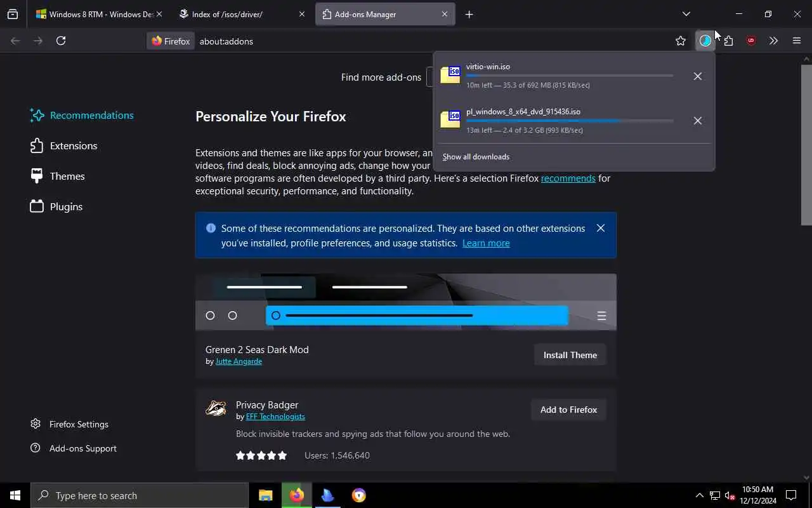Click the browser Forward arrow

(38, 41)
